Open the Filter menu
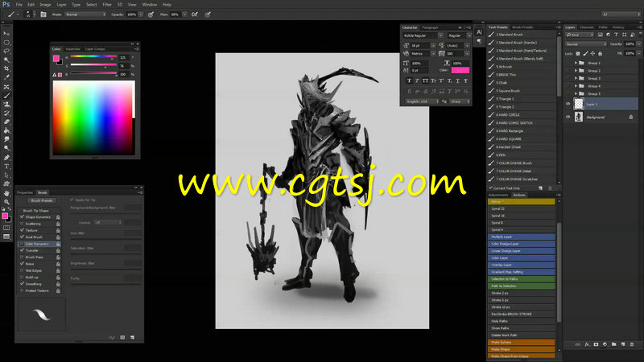This screenshot has height=362, width=644. click(x=107, y=5)
